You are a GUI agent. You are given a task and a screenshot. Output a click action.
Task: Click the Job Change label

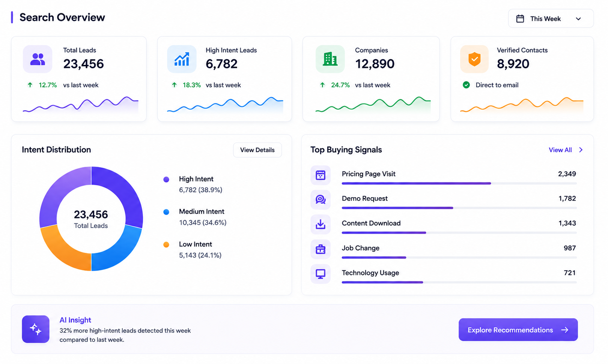[x=360, y=248]
